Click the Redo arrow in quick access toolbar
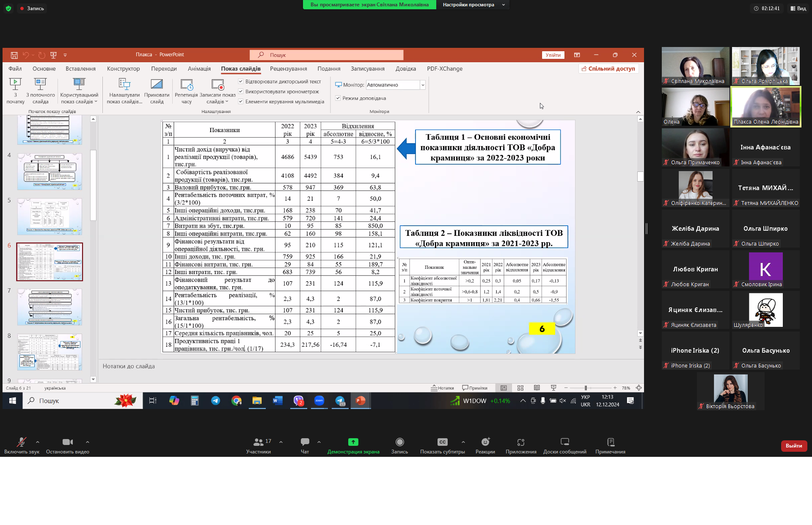 click(41, 55)
